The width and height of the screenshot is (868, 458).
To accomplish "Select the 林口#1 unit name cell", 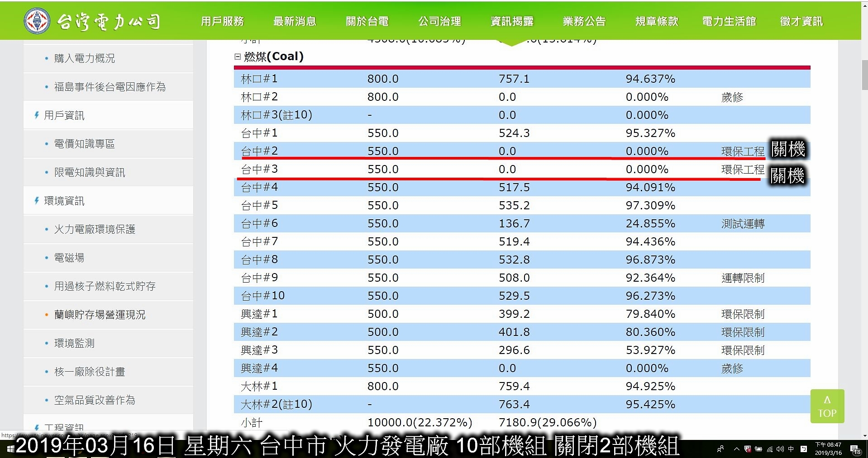I will [x=259, y=79].
